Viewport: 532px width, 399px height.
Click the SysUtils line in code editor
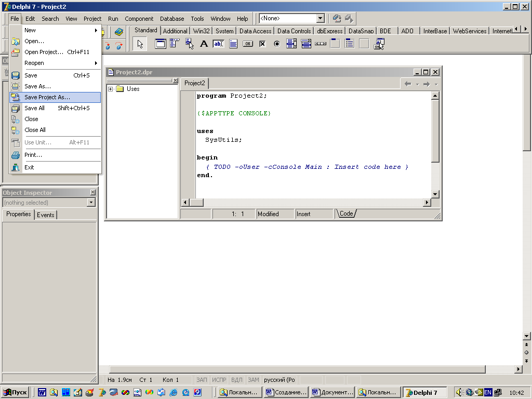click(x=223, y=140)
